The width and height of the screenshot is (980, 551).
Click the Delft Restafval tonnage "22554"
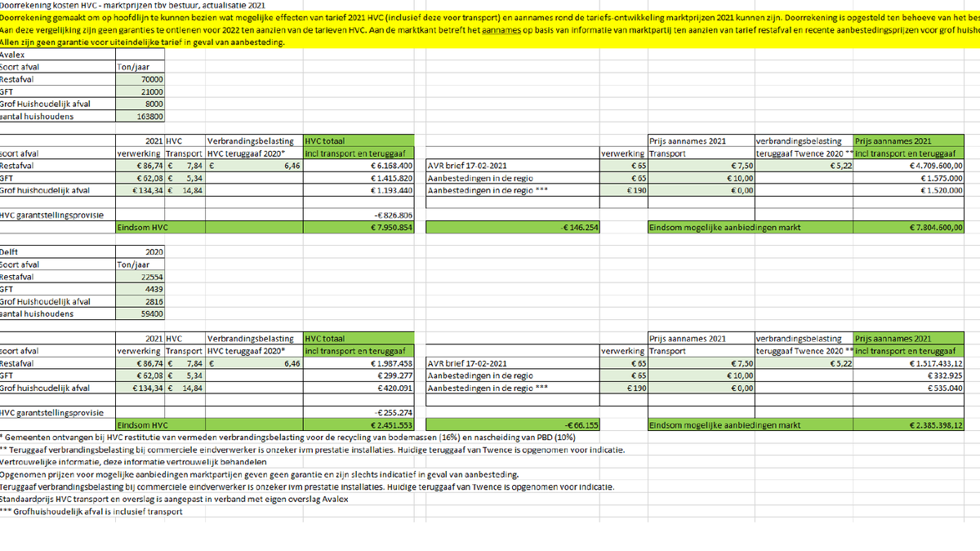pos(141,277)
